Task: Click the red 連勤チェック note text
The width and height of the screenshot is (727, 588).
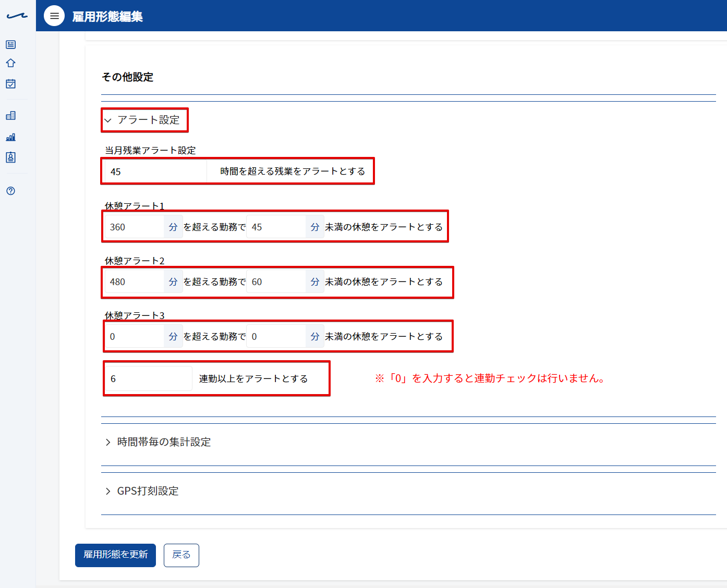Action: tap(490, 378)
